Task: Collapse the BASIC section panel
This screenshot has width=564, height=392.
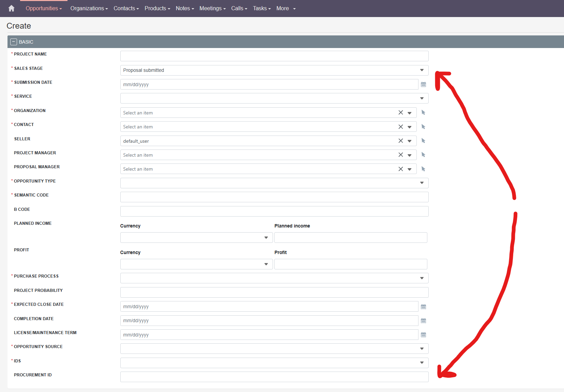Action: (x=14, y=42)
